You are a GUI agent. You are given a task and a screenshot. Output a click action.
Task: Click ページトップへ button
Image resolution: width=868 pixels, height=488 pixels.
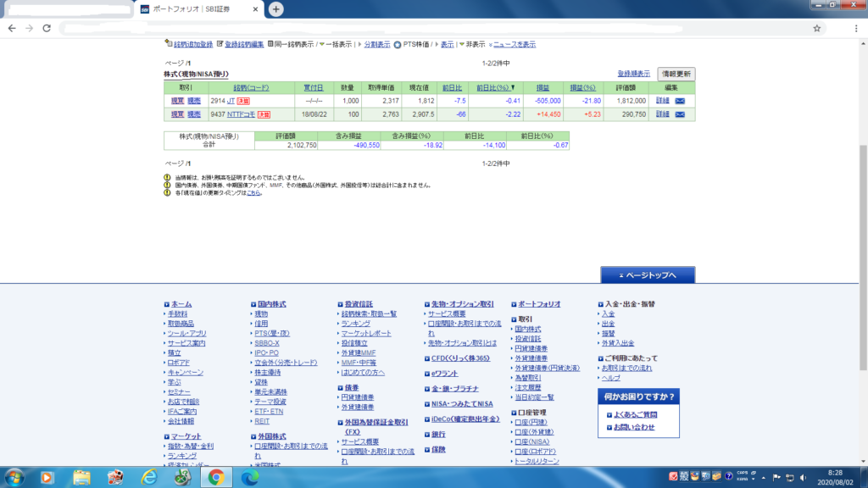[x=648, y=275]
